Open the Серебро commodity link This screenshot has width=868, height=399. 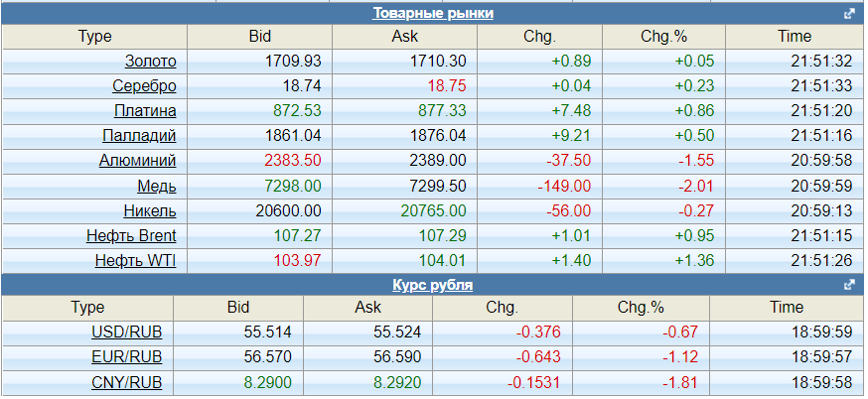[x=144, y=85]
